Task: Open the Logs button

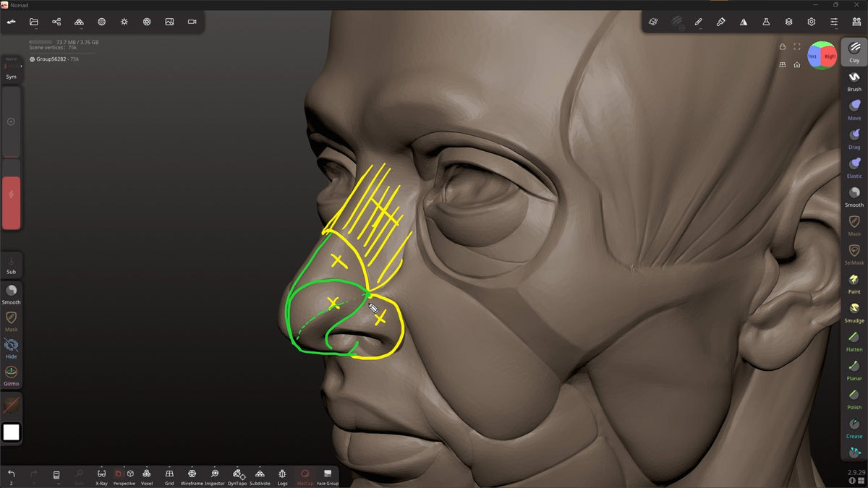Action: (x=282, y=476)
